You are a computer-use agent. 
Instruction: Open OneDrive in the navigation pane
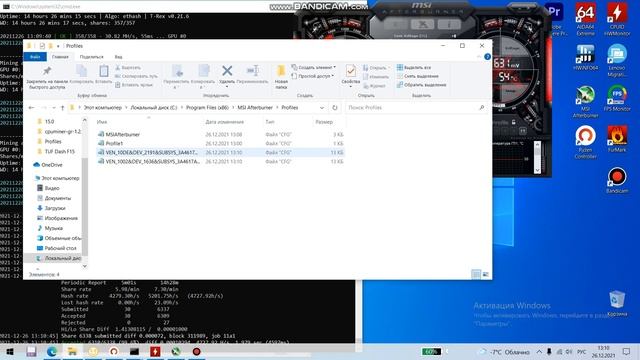[52, 165]
